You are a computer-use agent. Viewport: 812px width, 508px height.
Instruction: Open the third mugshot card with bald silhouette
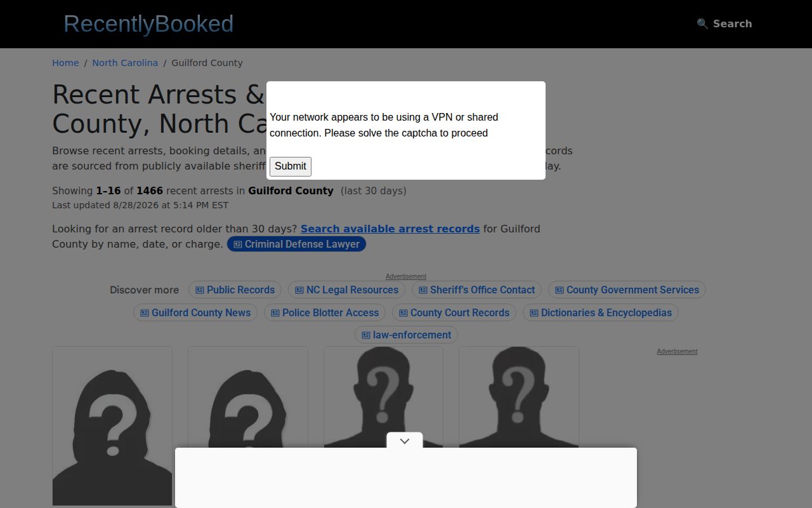pyautogui.click(x=383, y=397)
